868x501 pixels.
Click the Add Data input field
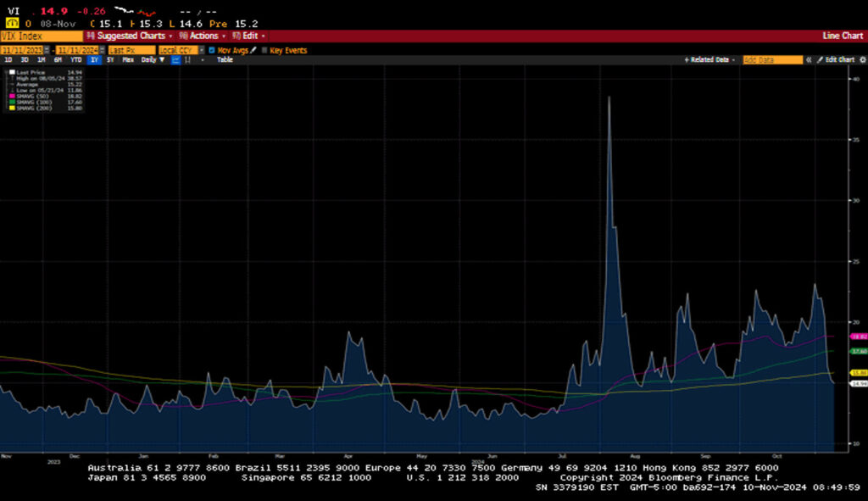click(x=771, y=60)
